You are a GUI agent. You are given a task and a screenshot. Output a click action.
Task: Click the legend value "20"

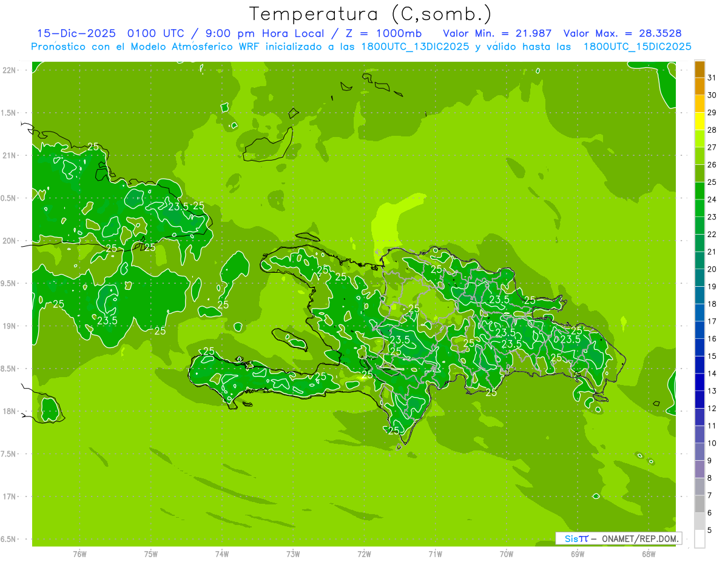pyautogui.click(x=712, y=269)
